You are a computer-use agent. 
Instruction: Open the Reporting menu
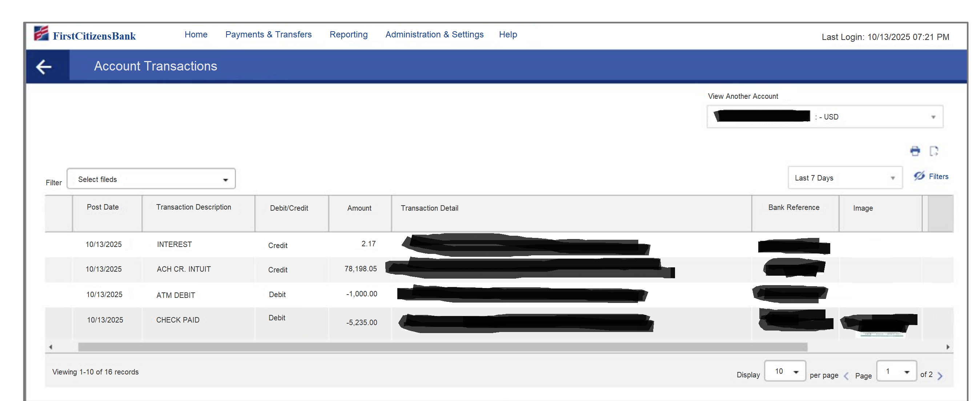tap(348, 35)
